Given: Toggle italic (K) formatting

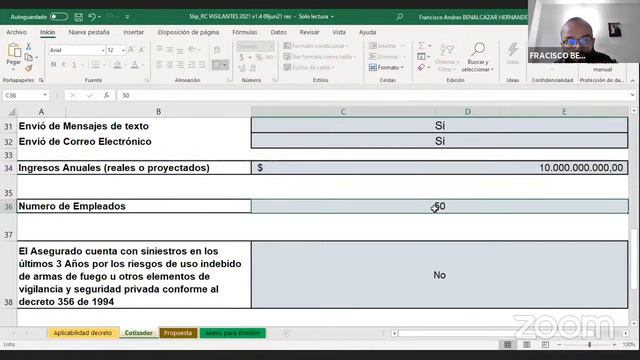Looking at the screenshot, I should pos(64,64).
